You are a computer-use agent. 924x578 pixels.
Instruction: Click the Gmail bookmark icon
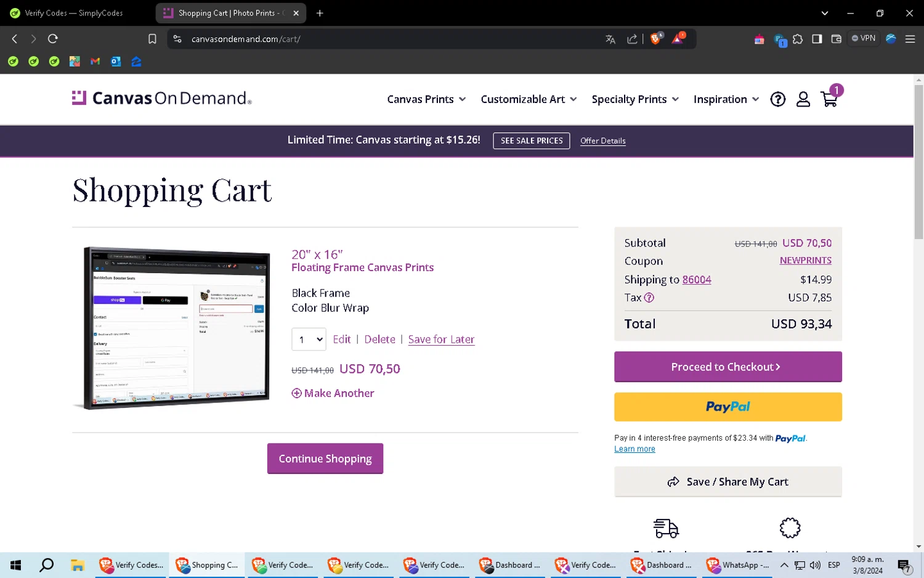click(95, 62)
